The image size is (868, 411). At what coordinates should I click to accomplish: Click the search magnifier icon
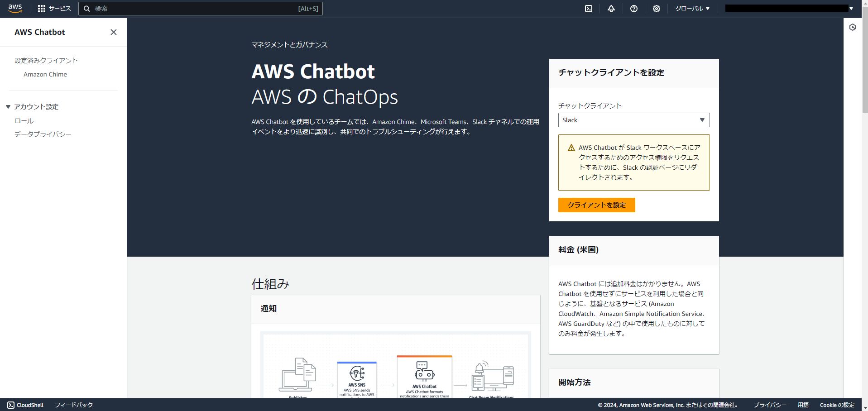pyautogui.click(x=87, y=9)
